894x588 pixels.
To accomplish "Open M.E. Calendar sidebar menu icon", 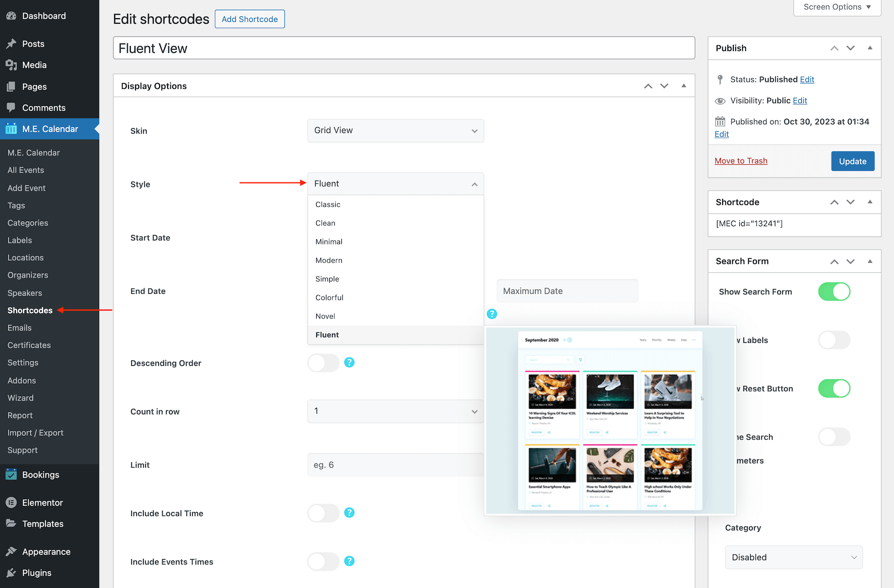I will (x=11, y=129).
